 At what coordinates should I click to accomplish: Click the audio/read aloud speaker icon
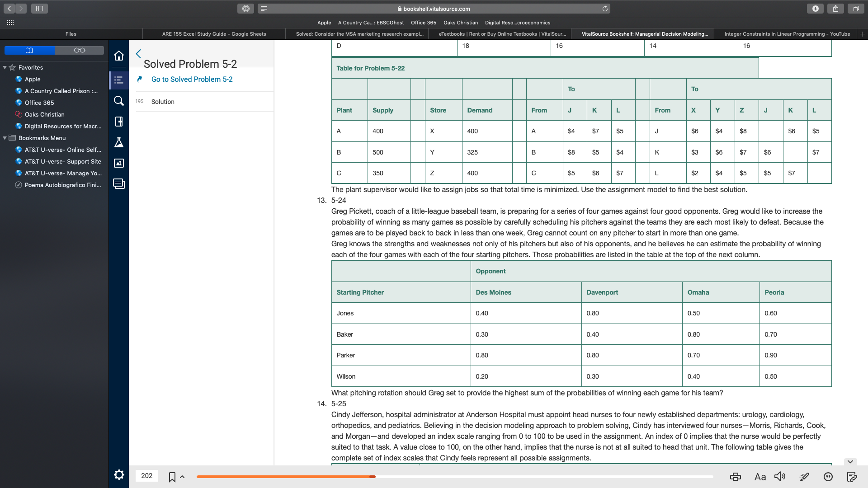(781, 476)
